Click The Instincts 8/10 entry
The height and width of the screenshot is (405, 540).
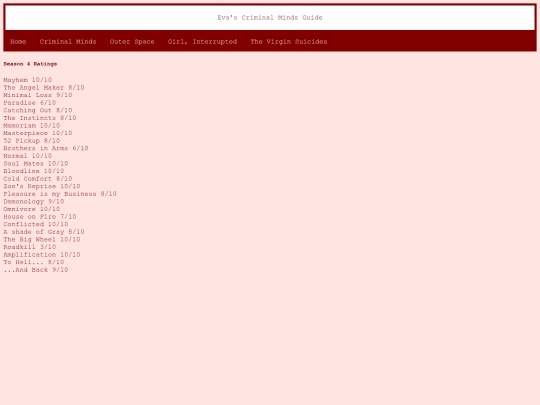(40, 118)
